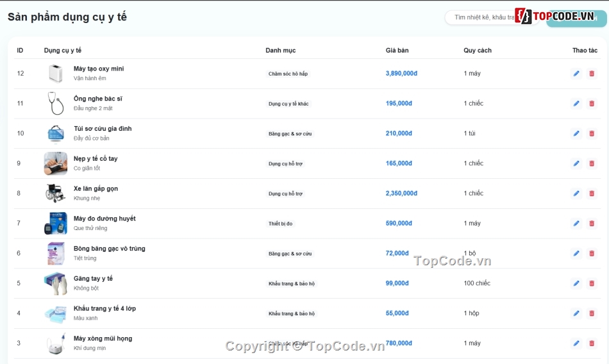Open the oxy mini machine thumbnail
The width and height of the screenshot is (609, 364).
coord(56,74)
